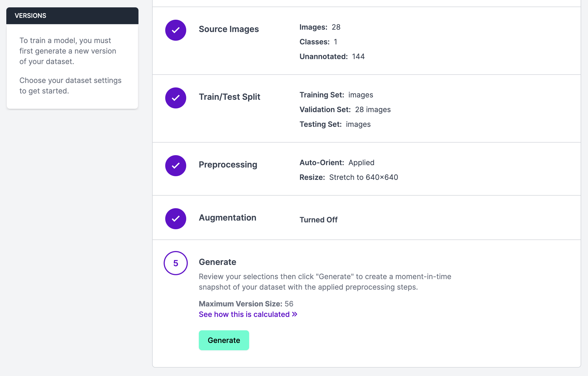
Task: Expand the Augmentation section heading
Action: click(227, 218)
